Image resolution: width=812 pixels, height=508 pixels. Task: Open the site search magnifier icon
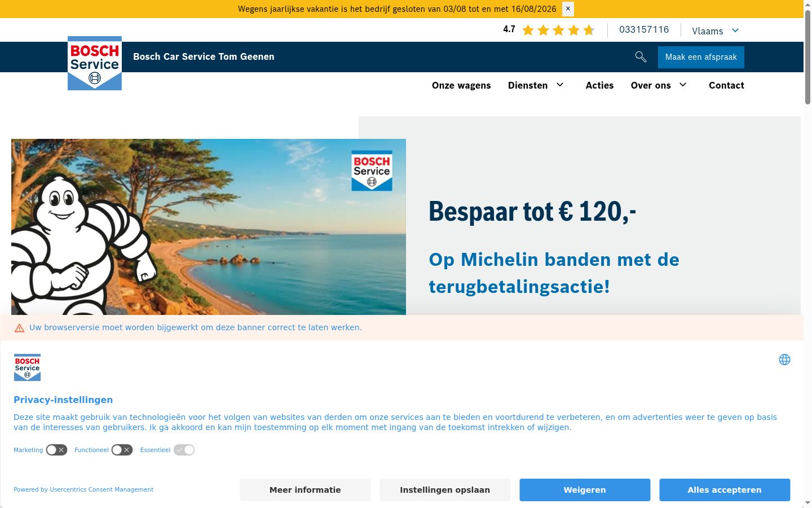[641, 56]
